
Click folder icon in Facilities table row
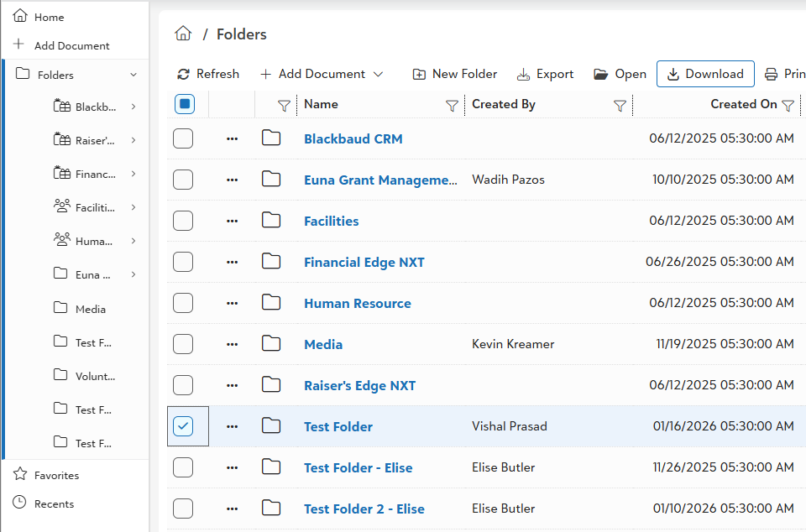[271, 221]
